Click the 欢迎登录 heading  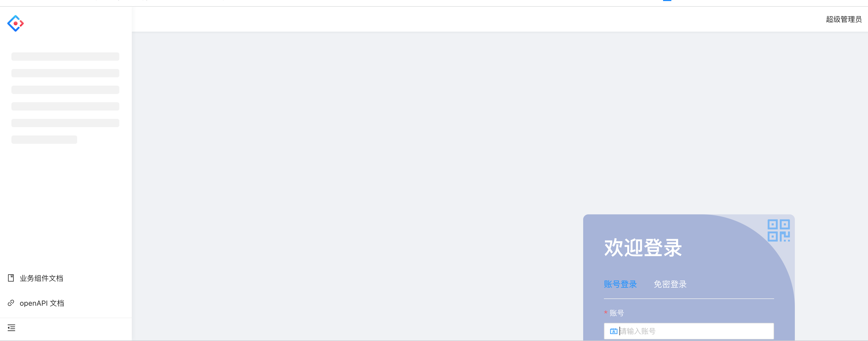643,248
